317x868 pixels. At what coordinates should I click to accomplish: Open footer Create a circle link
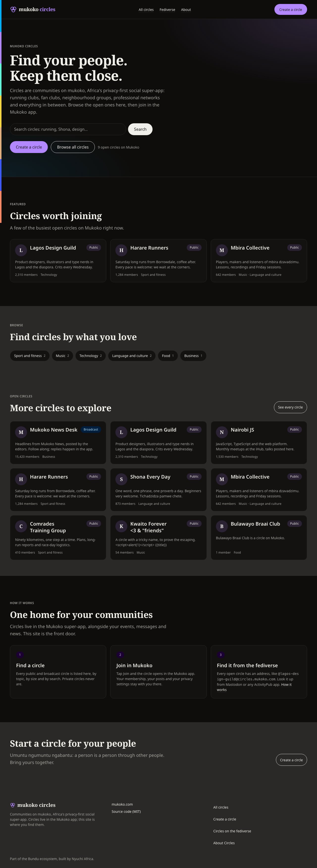pos(225,819)
